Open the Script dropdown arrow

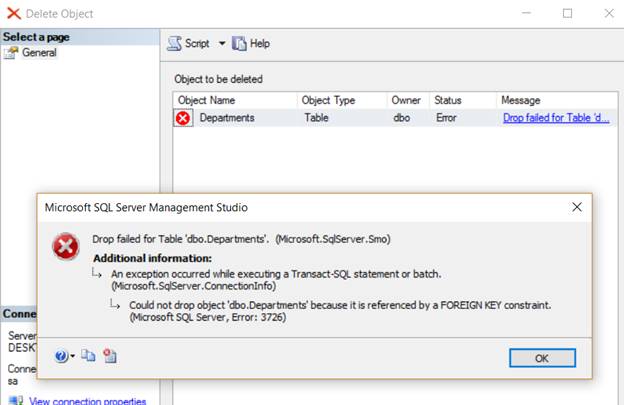click(x=222, y=44)
